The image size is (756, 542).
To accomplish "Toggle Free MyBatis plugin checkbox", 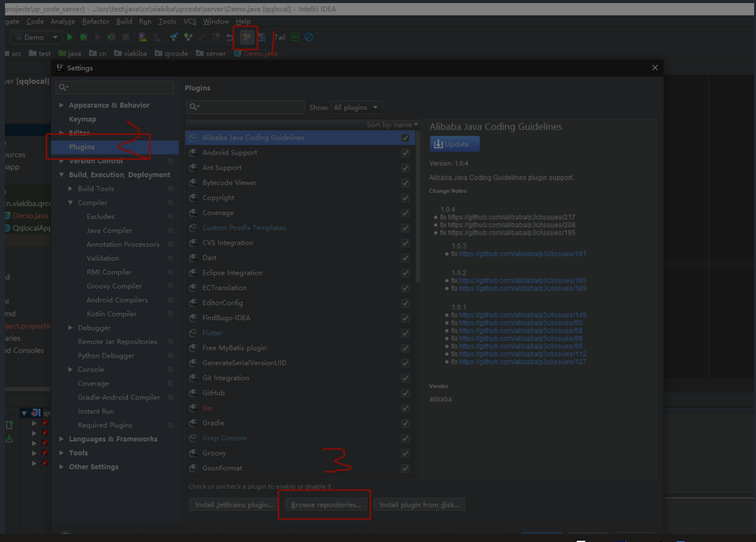I will pyautogui.click(x=406, y=348).
